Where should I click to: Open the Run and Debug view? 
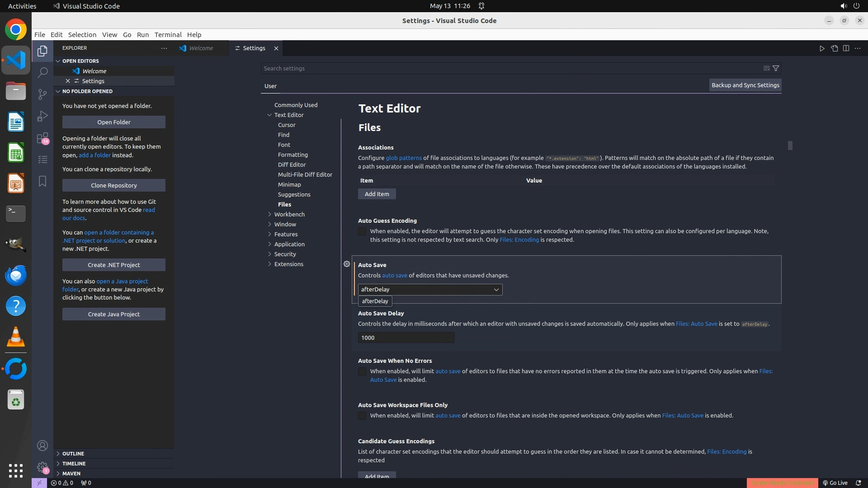pos(42,116)
